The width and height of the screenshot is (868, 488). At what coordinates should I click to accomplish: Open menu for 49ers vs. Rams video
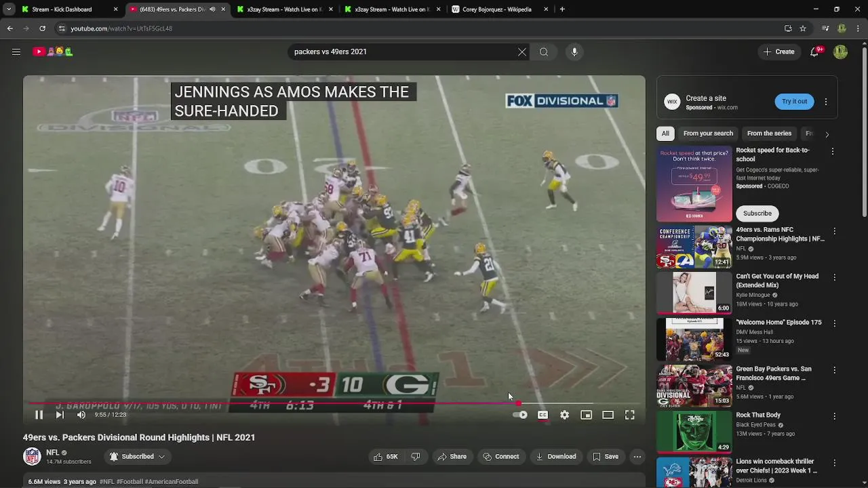tap(834, 232)
